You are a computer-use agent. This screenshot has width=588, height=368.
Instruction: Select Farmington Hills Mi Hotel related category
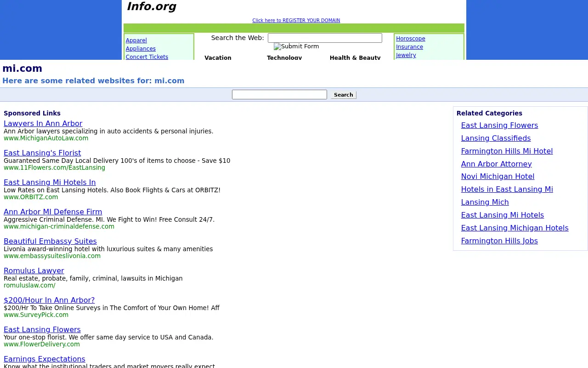[x=507, y=151]
